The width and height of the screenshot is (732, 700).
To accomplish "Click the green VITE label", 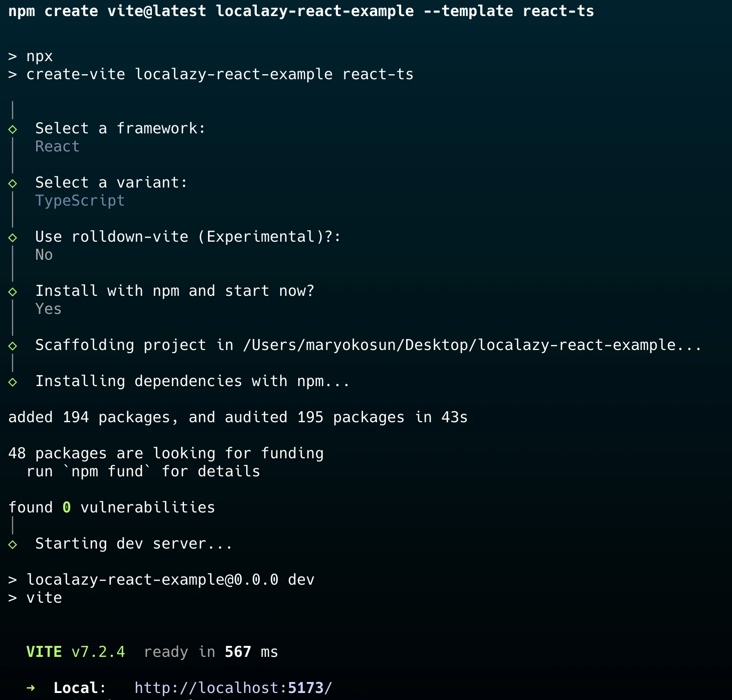I will [x=44, y=652].
